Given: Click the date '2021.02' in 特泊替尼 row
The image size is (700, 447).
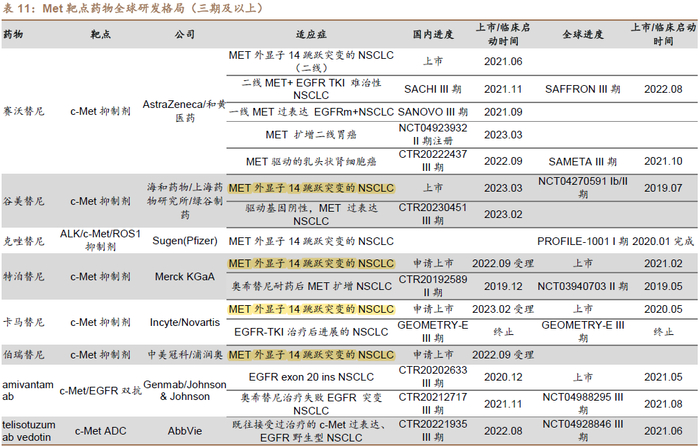Looking at the screenshot, I should [663, 264].
